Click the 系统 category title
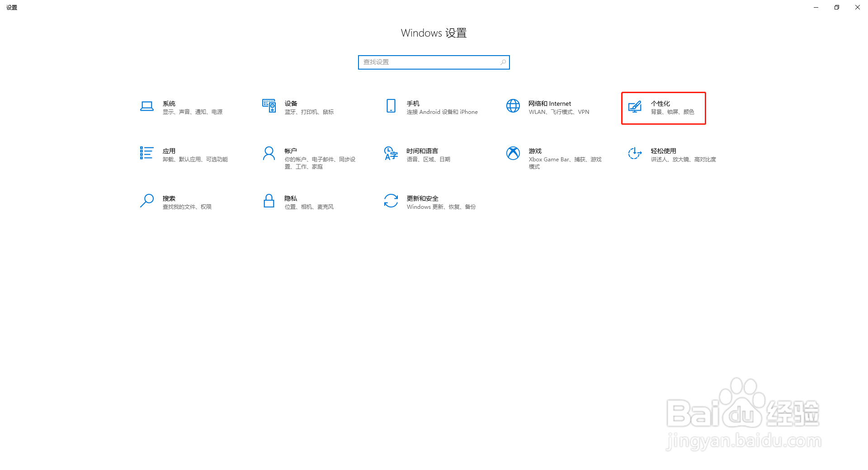Screen dimensions: 868x470 tap(169, 103)
